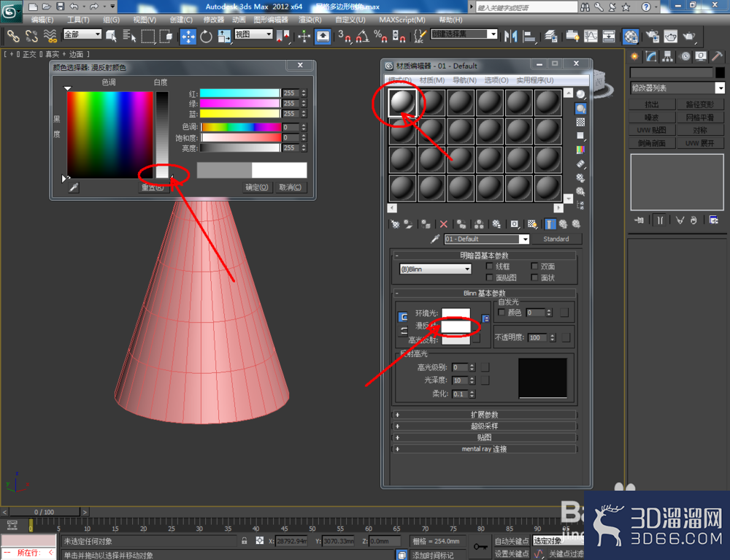Open the 视图 reference coordinate dropdown
The height and width of the screenshot is (560, 730).
tap(253, 34)
